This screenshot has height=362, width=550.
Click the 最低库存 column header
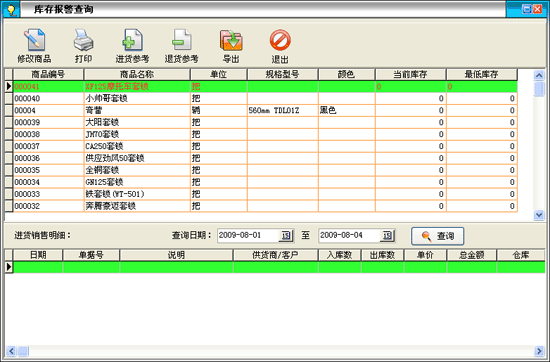(482, 74)
